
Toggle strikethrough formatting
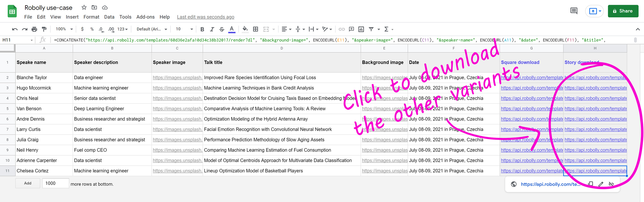(x=222, y=29)
